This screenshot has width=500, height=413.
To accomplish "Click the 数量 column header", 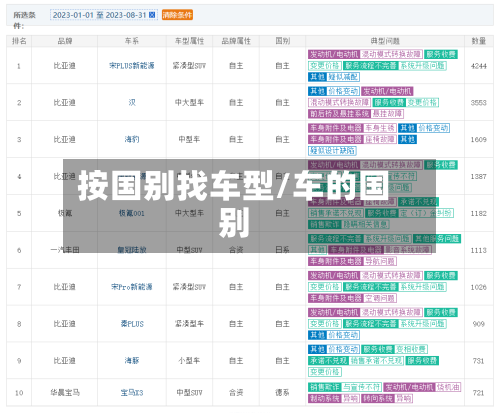I will [479, 41].
